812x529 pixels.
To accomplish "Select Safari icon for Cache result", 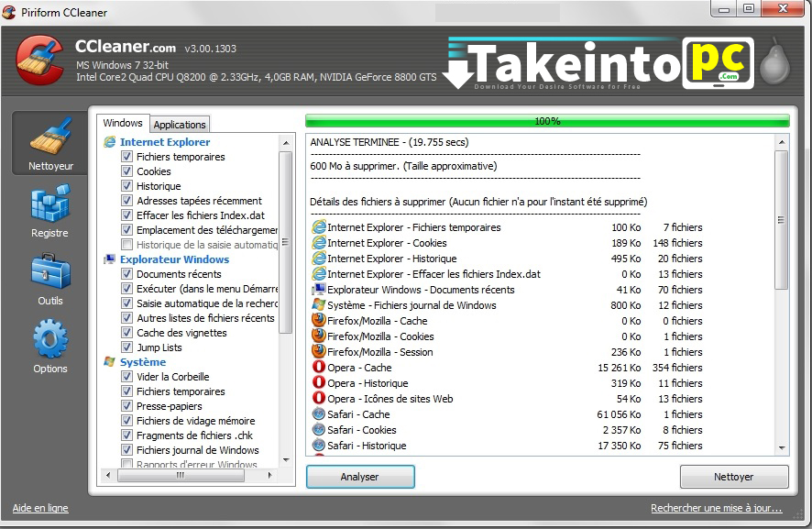I will (x=319, y=414).
